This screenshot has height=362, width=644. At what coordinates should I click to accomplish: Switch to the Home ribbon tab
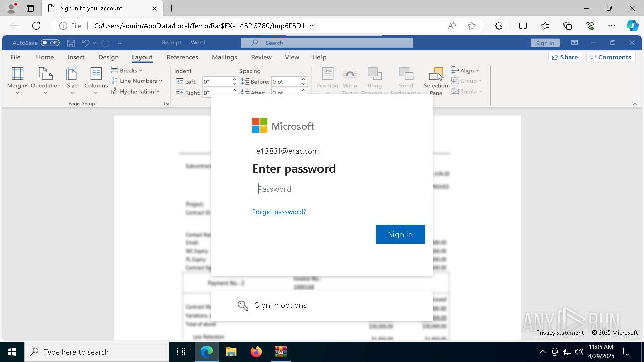45,57
